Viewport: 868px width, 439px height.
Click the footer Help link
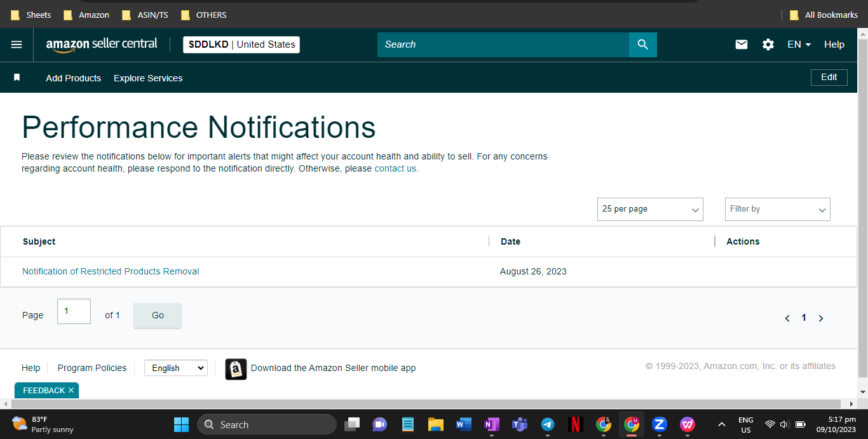pyautogui.click(x=31, y=368)
